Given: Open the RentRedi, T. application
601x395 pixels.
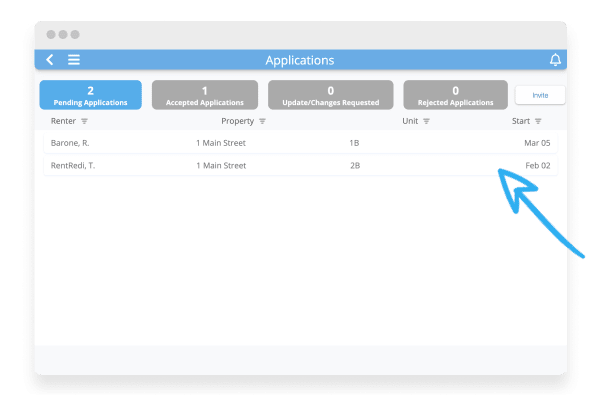Looking at the screenshot, I should [x=300, y=166].
